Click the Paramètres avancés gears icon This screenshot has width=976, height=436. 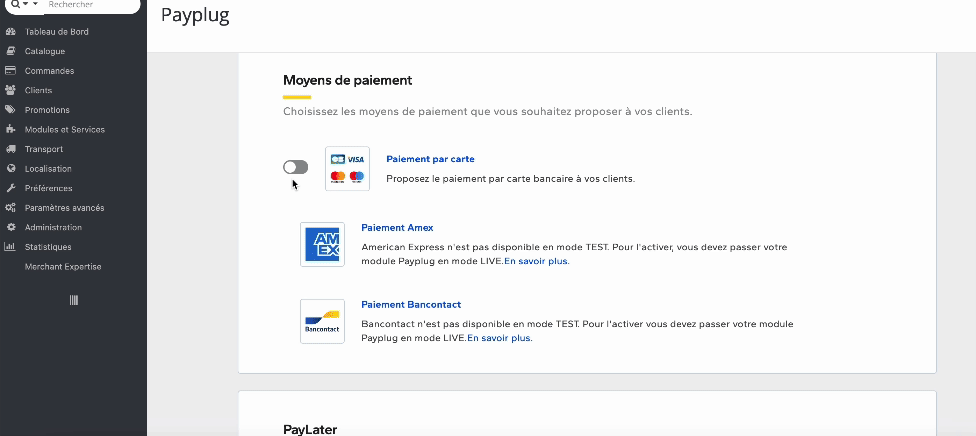[x=10, y=208]
